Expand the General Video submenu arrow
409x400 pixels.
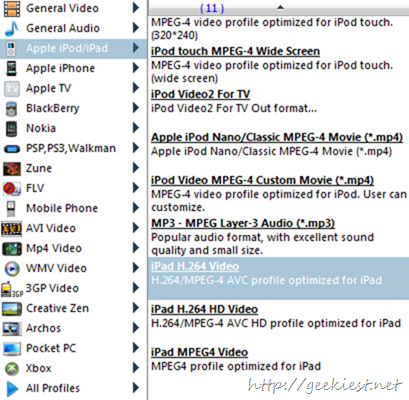(135, 7)
